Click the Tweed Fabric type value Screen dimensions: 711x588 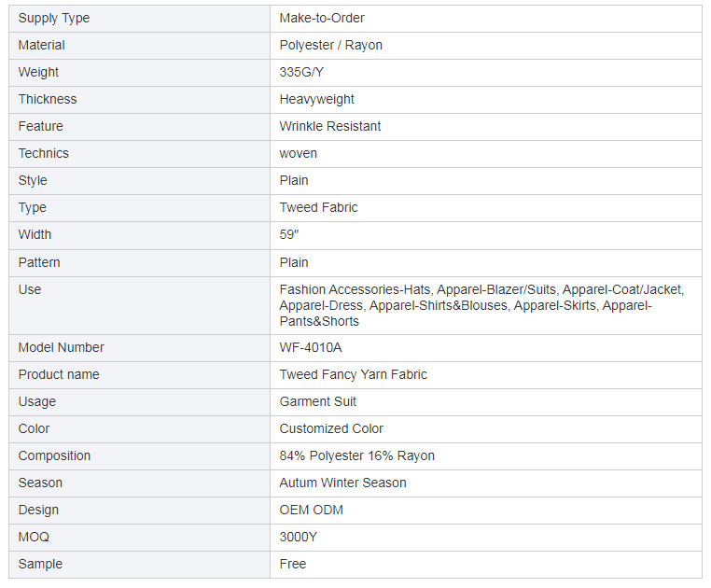point(318,207)
